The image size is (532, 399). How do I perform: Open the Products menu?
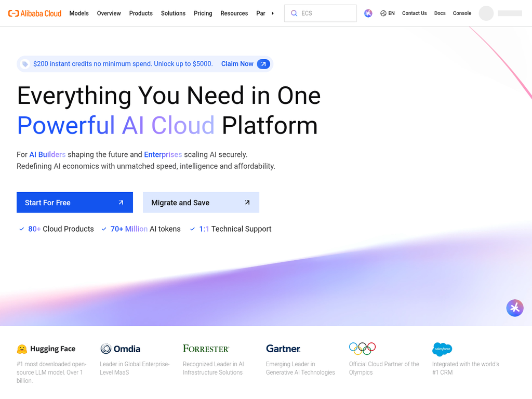point(141,13)
